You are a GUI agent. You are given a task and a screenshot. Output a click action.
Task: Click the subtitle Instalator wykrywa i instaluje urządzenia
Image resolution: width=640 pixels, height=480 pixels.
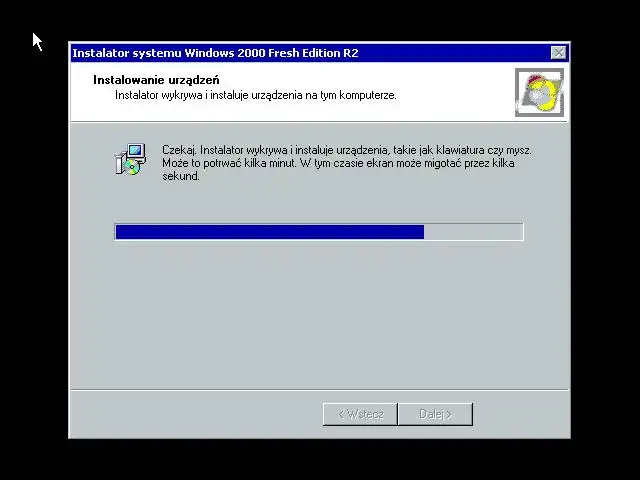pos(256,95)
